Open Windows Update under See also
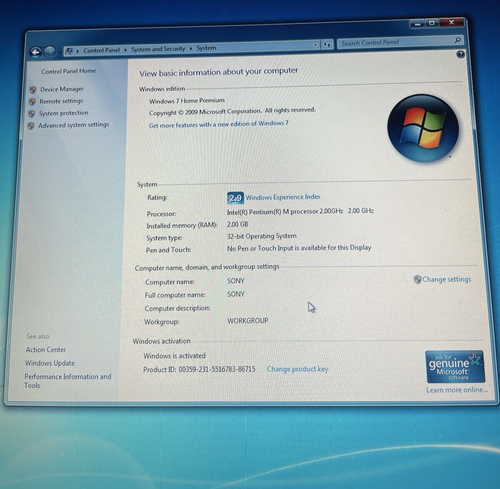This screenshot has height=489, width=500. tap(50, 363)
